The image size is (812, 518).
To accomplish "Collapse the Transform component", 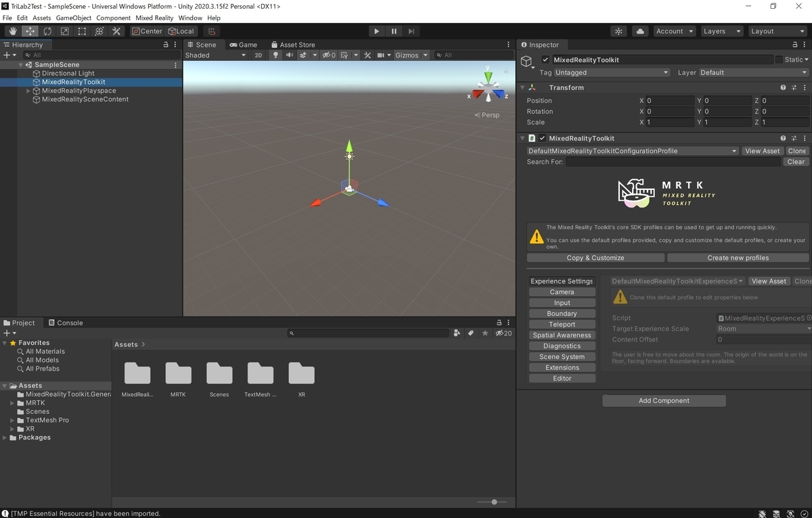I will coord(522,87).
